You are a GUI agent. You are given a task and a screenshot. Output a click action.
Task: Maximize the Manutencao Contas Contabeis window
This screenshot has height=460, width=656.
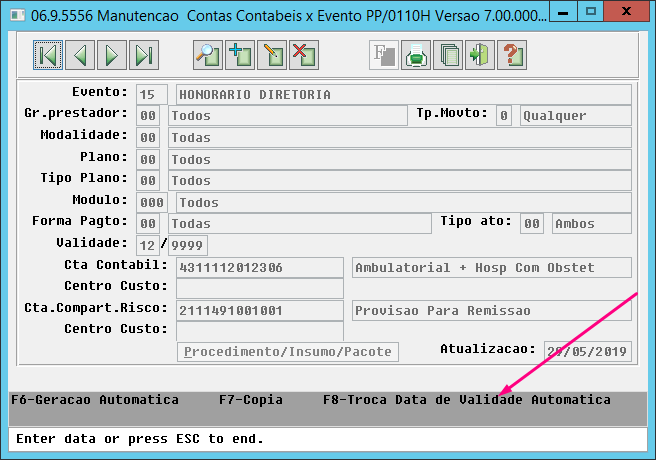(x=591, y=11)
